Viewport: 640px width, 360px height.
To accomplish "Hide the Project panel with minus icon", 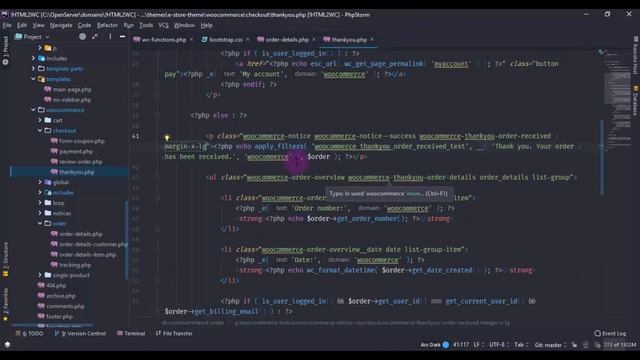I will click(122, 37).
